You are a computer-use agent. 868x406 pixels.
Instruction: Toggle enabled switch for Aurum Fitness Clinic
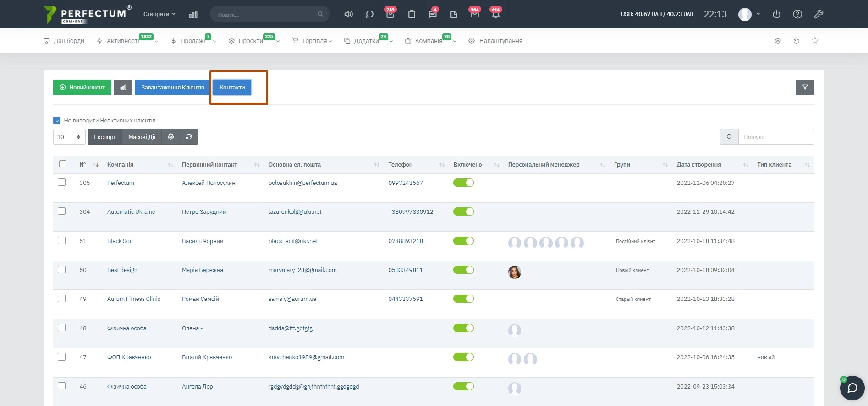[463, 299]
